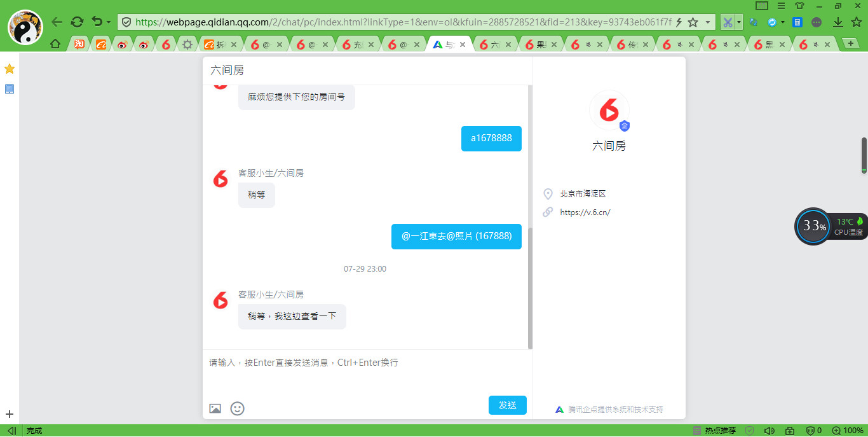This screenshot has width=868, height=437.
Task: Mute page sound with speaker icon
Action: [x=769, y=431]
